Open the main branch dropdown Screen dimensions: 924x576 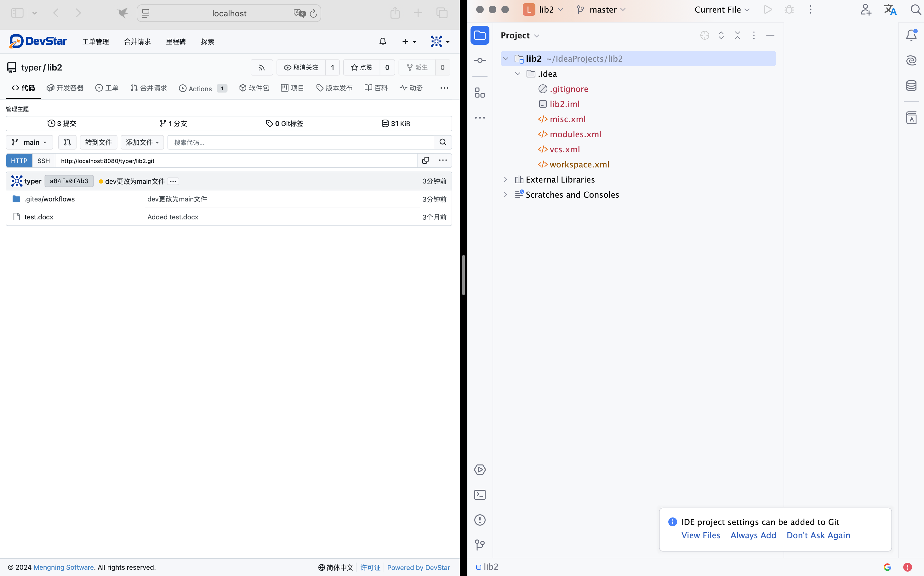[x=29, y=142]
